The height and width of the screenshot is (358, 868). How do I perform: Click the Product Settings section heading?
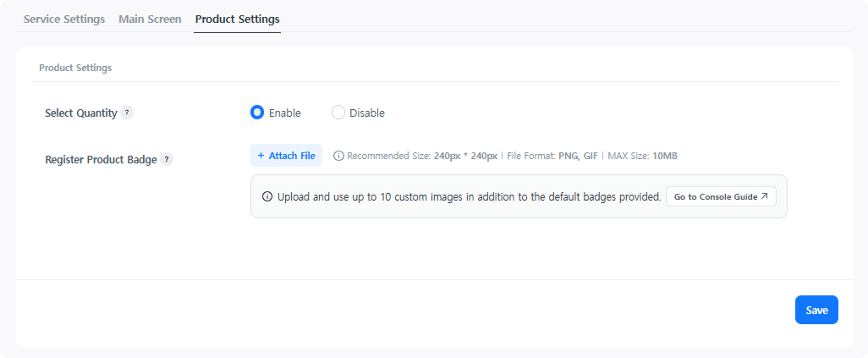tap(75, 67)
